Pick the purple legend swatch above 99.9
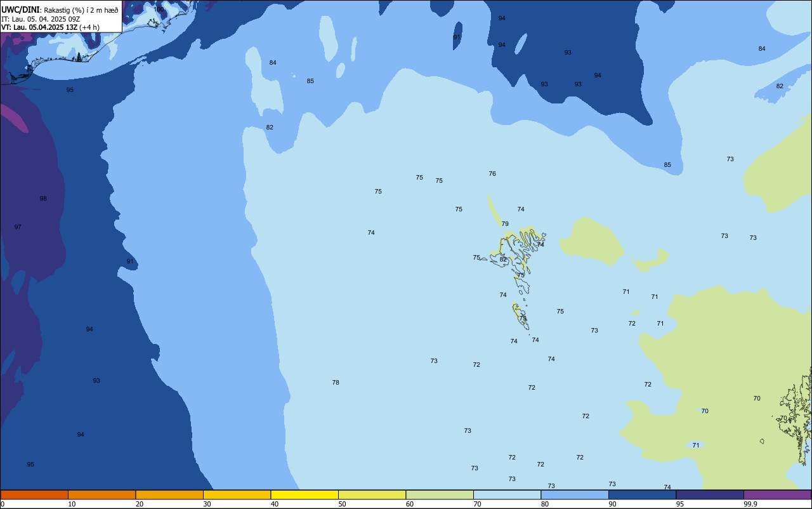 pyautogui.click(x=777, y=494)
